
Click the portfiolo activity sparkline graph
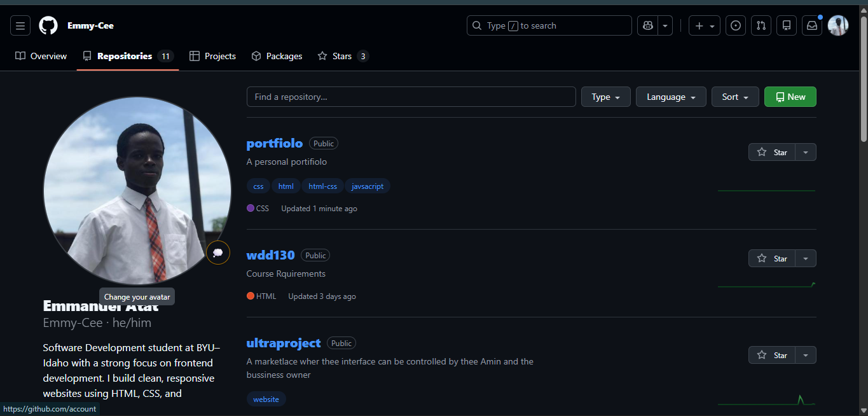(x=766, y=190)
